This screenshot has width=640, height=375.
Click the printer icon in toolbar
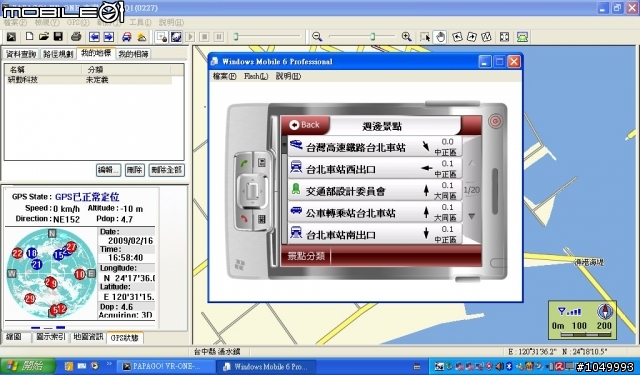point(76,37)
